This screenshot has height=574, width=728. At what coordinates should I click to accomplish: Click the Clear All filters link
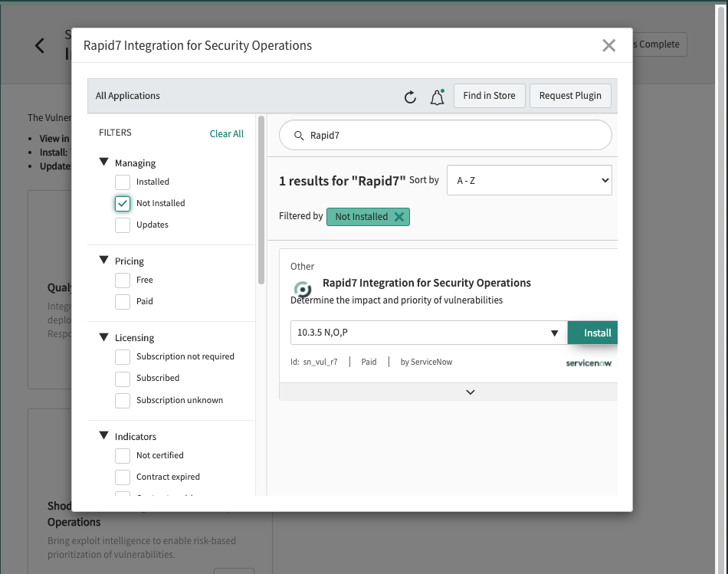227,134
